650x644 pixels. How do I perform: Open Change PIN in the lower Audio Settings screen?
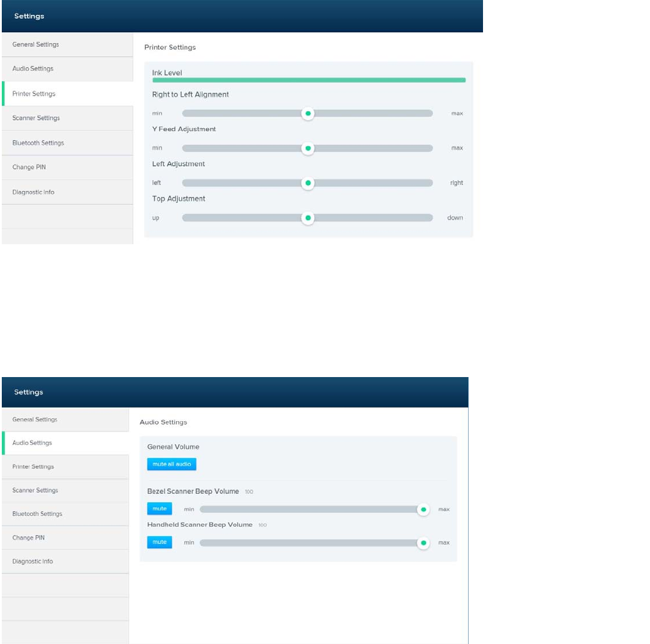pos(65,538)
